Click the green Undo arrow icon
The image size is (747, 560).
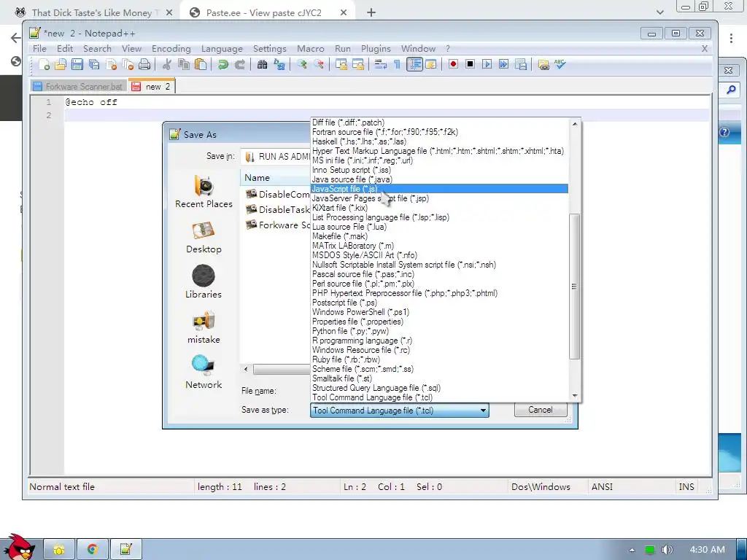point(222,64)
